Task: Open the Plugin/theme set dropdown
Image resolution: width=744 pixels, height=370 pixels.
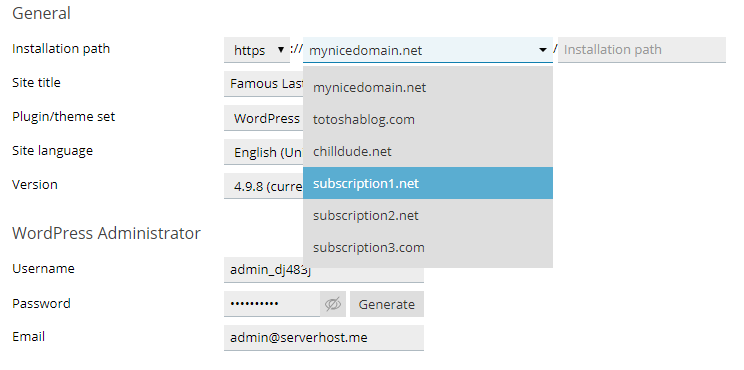Action: [x=263, y=118]
